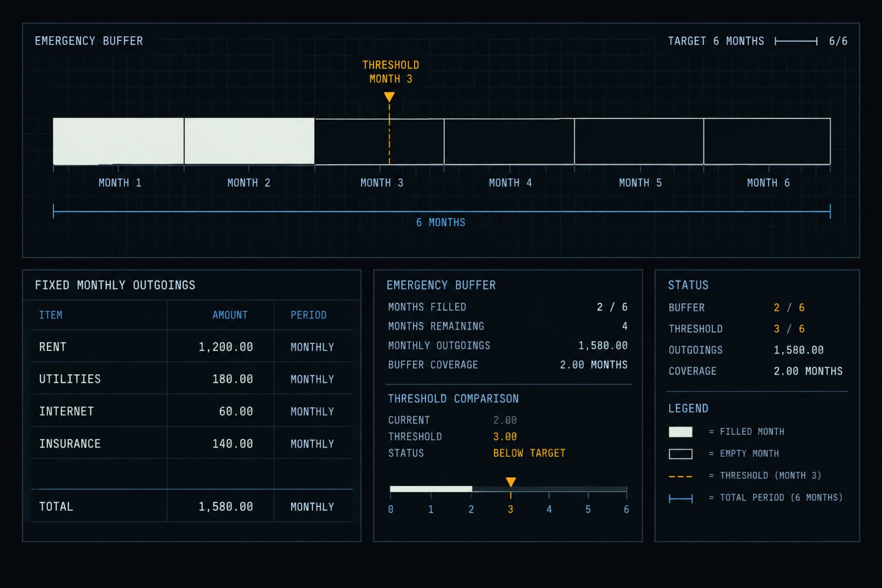882x588 pixels.
Task: Click the target range bracket icon in header
Action: click(796, 41)
